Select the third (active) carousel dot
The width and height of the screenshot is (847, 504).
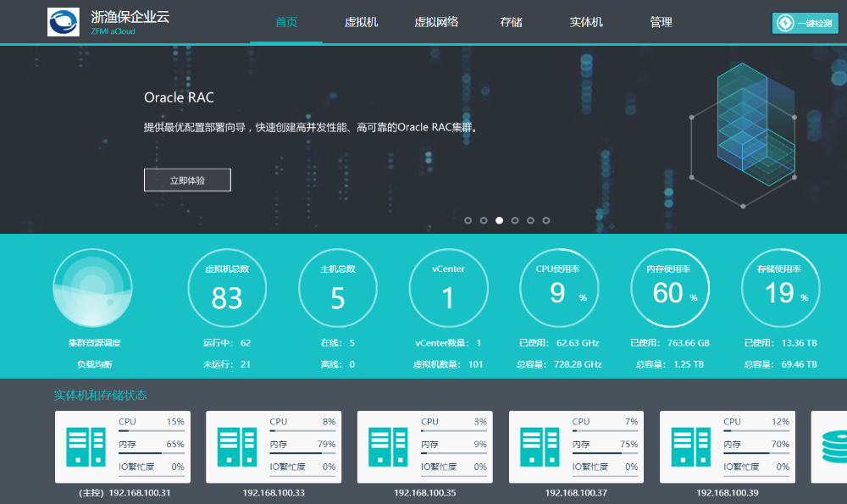(x=499, y=220)
